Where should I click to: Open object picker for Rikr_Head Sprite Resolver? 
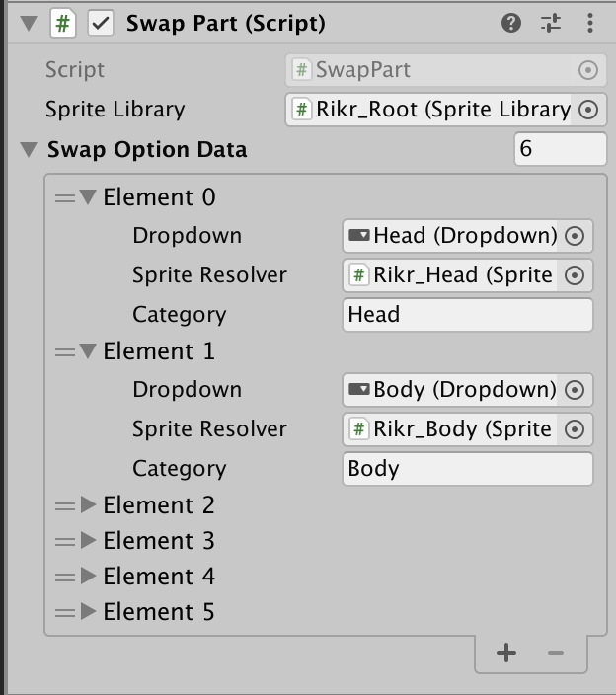(x=576, y=275)
